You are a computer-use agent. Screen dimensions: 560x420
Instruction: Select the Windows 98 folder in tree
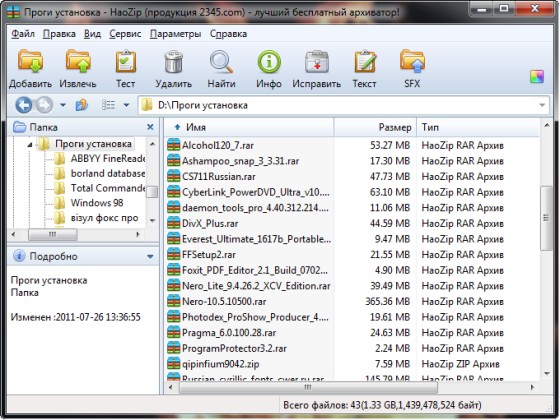point(89,203)
